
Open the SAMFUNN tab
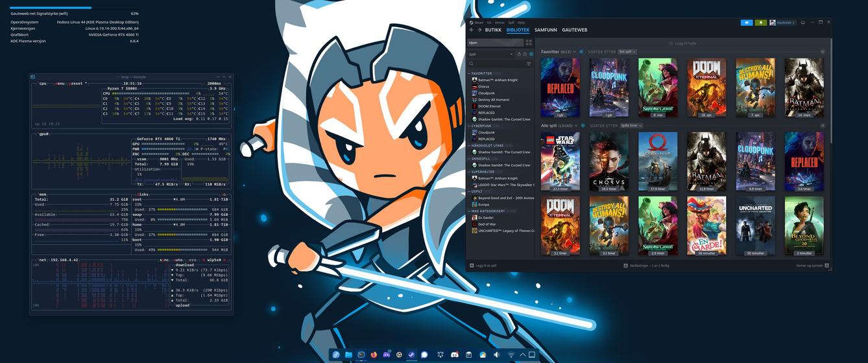point(546,30)
